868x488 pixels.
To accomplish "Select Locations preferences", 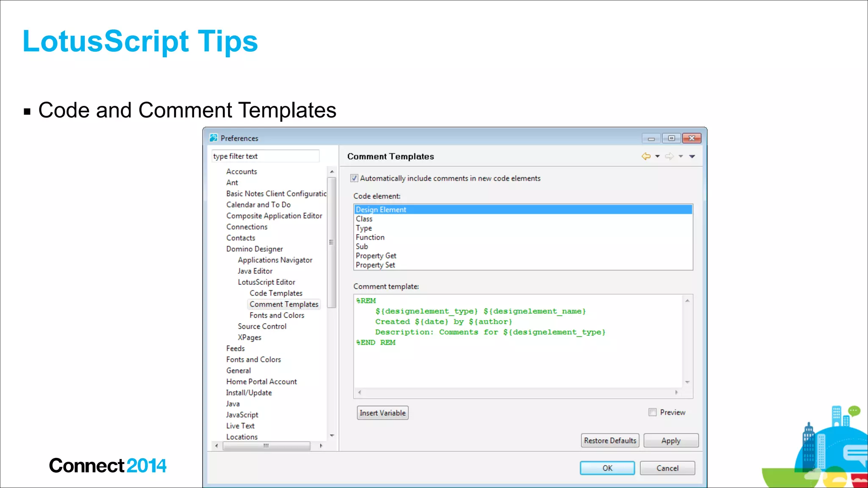I will (242, 437).
